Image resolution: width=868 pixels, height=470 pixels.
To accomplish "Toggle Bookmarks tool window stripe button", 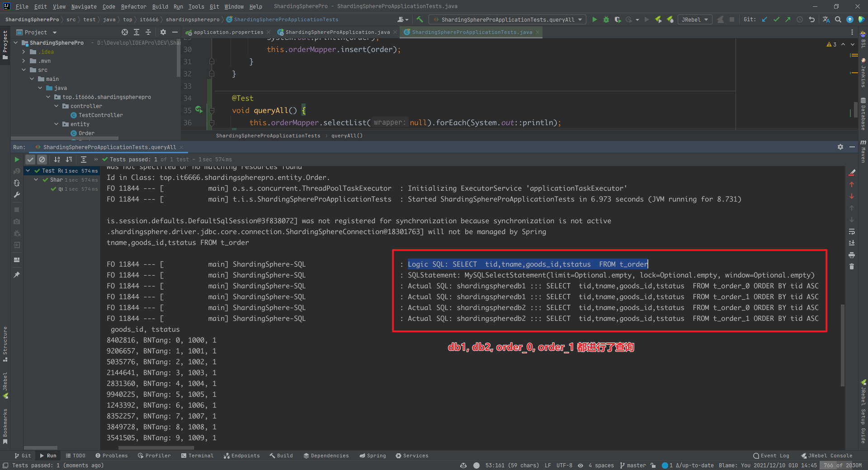I will (5, 426).
